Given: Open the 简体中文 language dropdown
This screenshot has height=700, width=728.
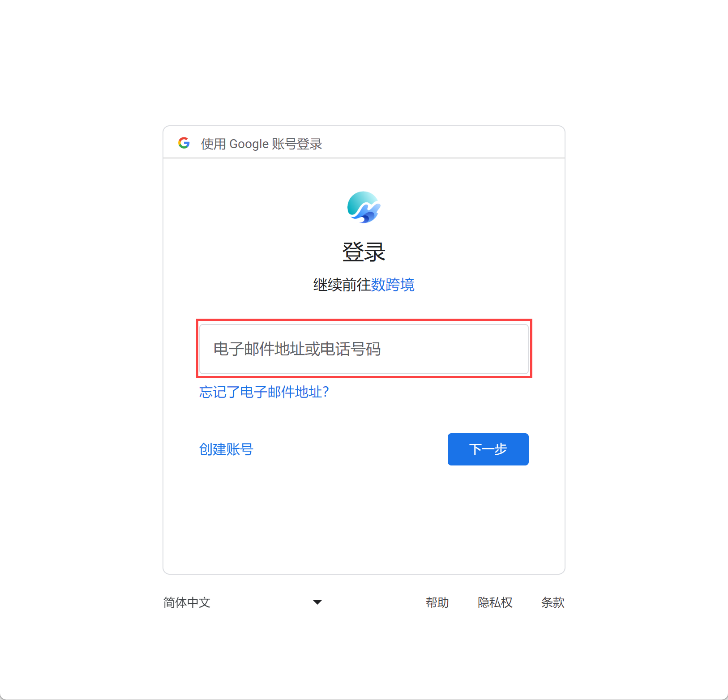Looking at the screenshot, I should pos(243,602).
